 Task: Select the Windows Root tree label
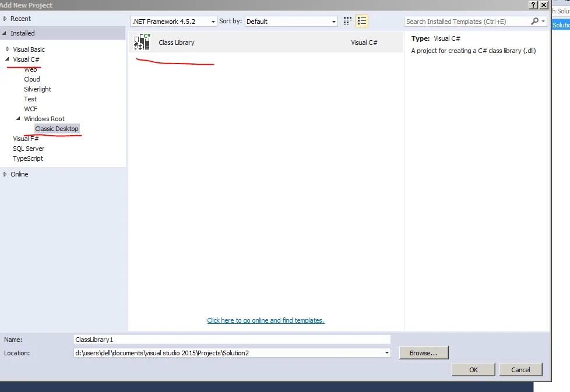coord(44,119)
